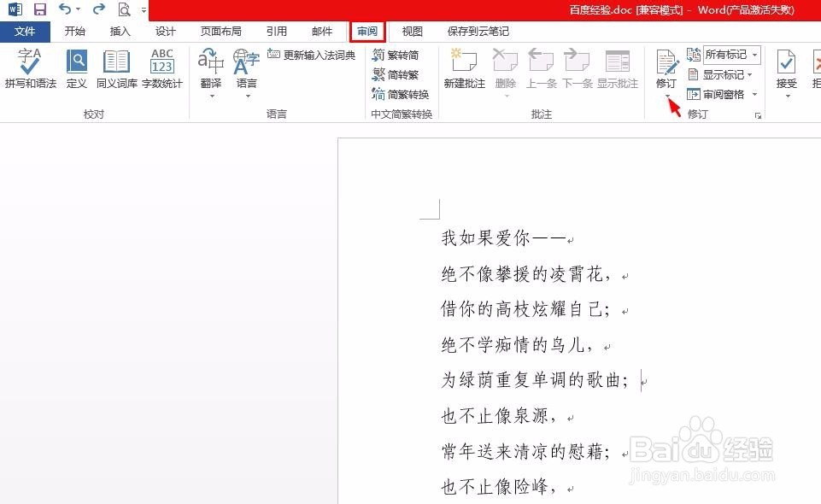The height and width of the screenshot is (504, 821).
Task: Click the 拒绝 reject change icon
Action: [816, 68]
